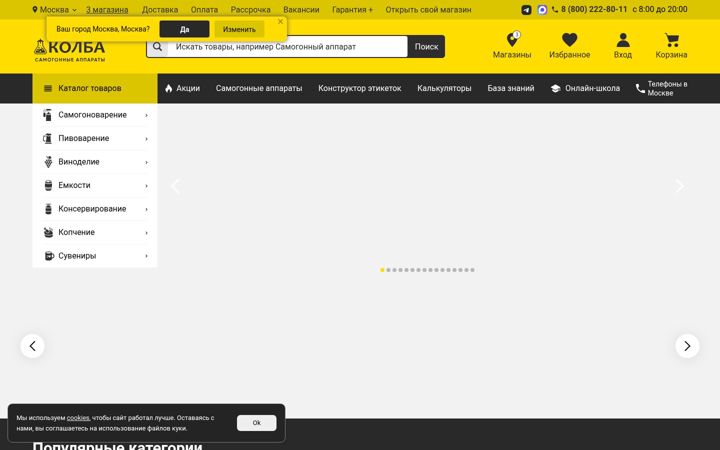This screenshot has width=720, height=450.
Task: Click round right carousel button
Action: click(x=687, y=346)
